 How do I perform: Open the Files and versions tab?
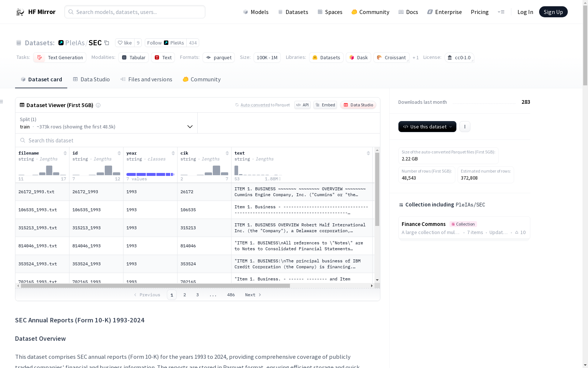146,79
